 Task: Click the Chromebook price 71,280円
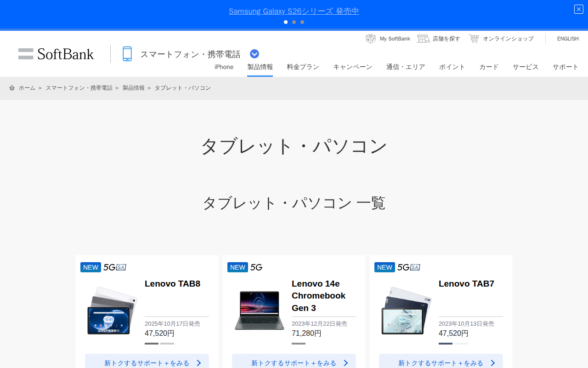pos(306,333)
